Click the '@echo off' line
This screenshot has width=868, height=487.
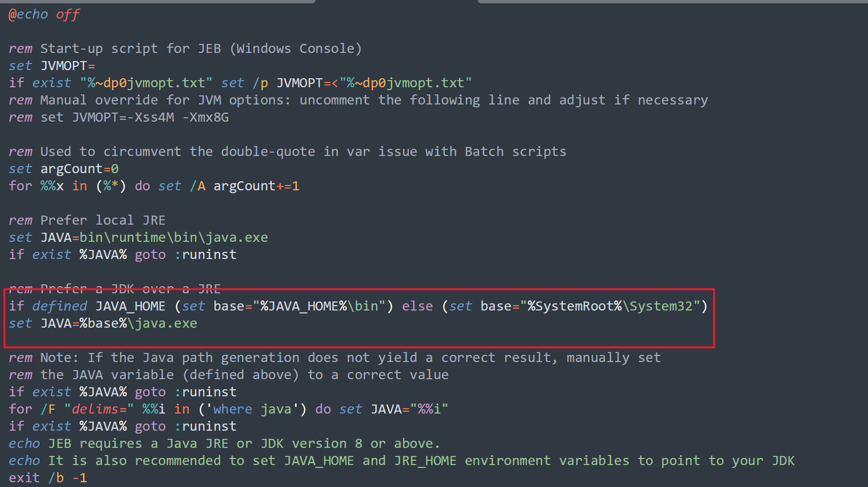click(x=44, y=14)
